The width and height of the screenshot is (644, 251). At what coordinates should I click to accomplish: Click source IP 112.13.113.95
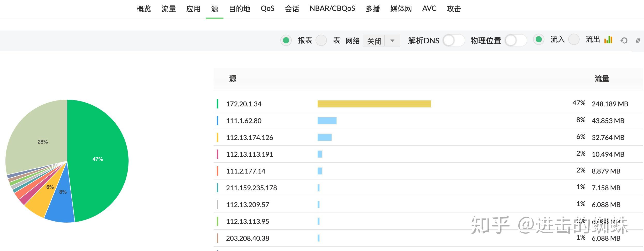click(x=248, y=221)
